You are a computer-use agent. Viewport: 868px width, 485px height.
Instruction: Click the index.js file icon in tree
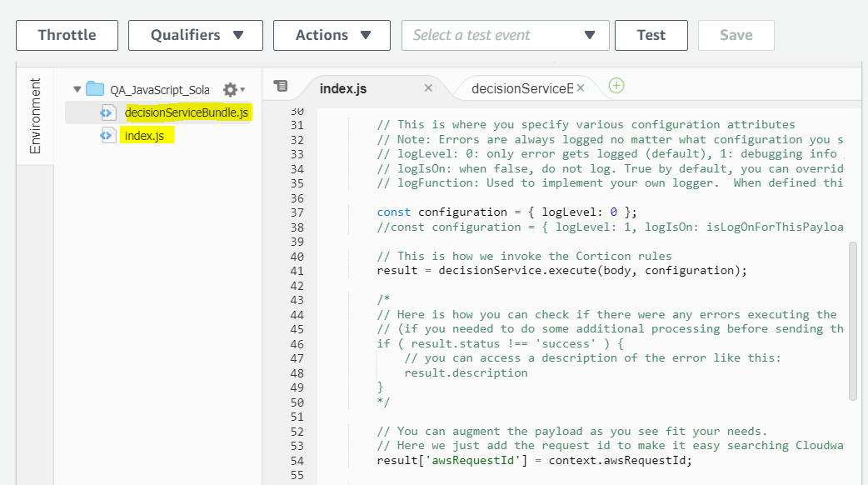pos(107,135)
